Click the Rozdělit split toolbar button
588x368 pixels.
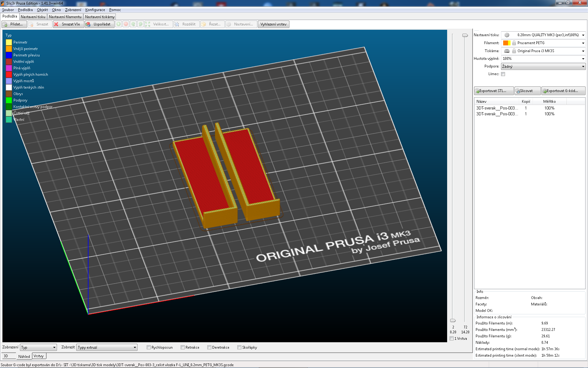pos(187,24)
